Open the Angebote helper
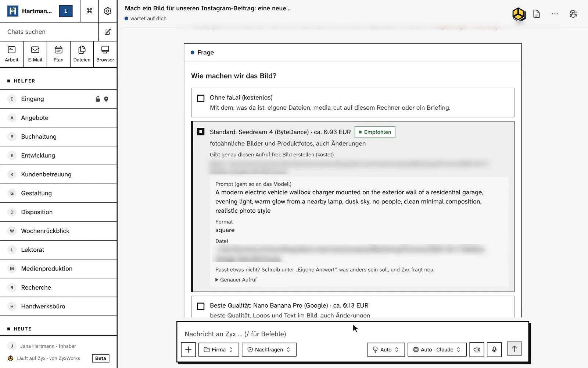The width and height of the screenshot is (588, 368). click(58, 118)
